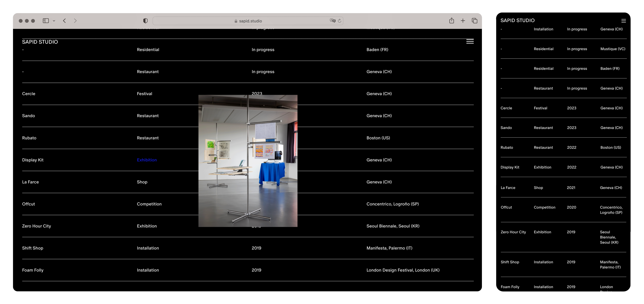Go back using the left arrow

pos(65,21)
